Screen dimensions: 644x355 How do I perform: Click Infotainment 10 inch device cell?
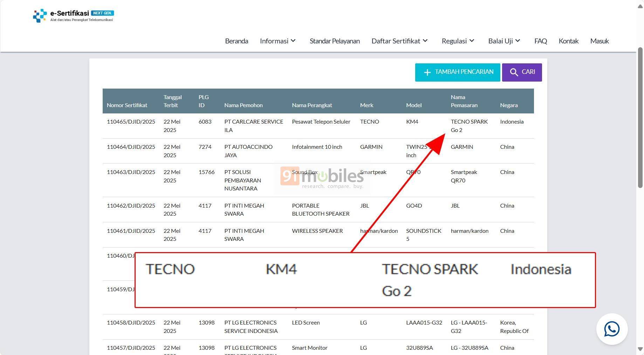[x=317, y=147]
